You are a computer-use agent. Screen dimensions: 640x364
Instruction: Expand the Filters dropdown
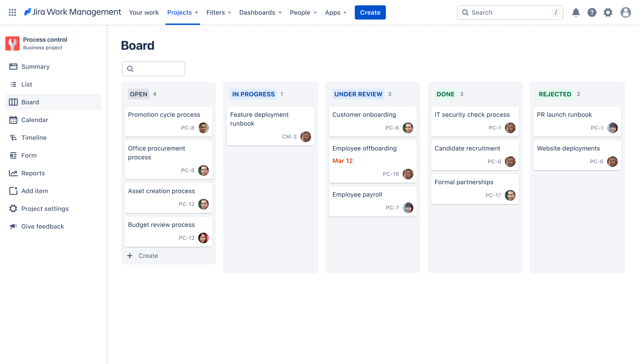[218, 12]
